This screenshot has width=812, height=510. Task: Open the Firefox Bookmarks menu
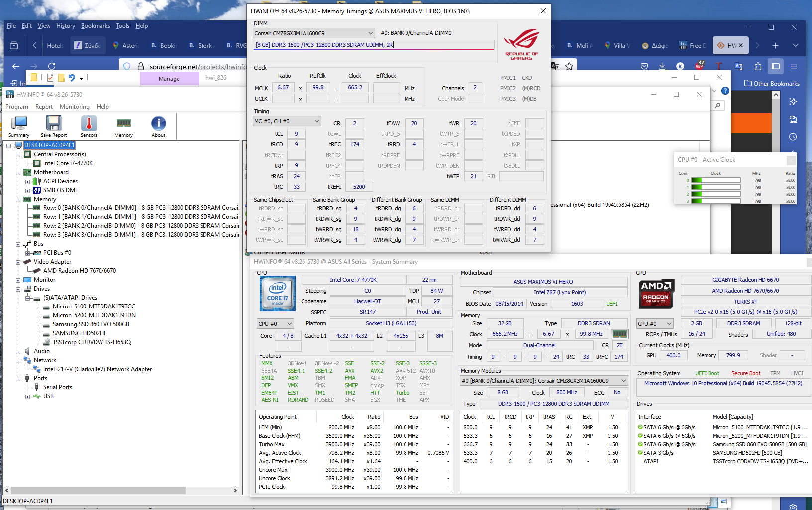96,26
